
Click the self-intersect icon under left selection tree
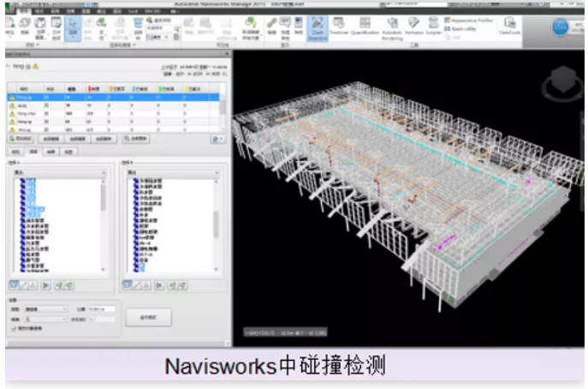[46, 285]
